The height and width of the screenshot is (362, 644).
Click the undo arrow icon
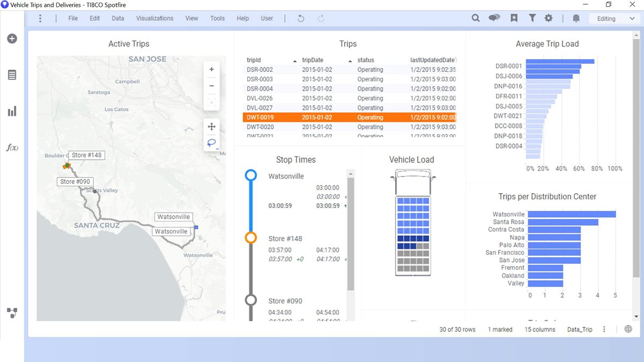coord(301,18)
